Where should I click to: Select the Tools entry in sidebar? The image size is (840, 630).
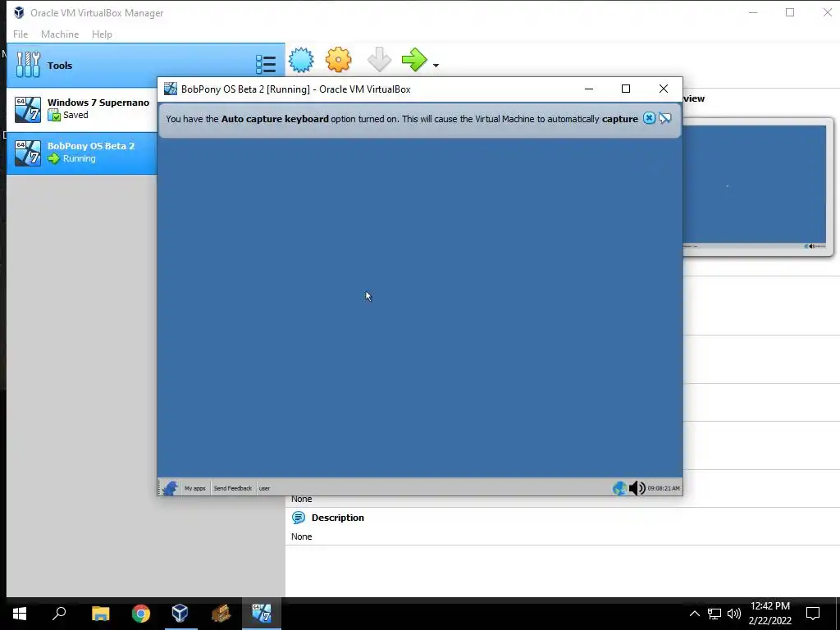(146, 66)
